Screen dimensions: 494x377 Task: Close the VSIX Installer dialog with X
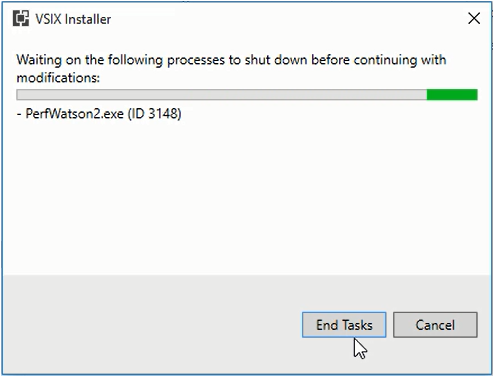click(474, 18)
